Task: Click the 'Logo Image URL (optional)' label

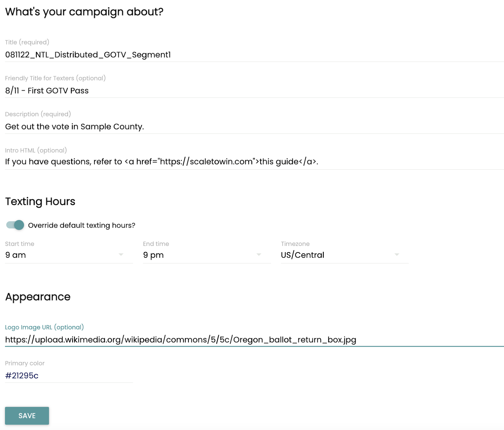Action: (44, 327)
